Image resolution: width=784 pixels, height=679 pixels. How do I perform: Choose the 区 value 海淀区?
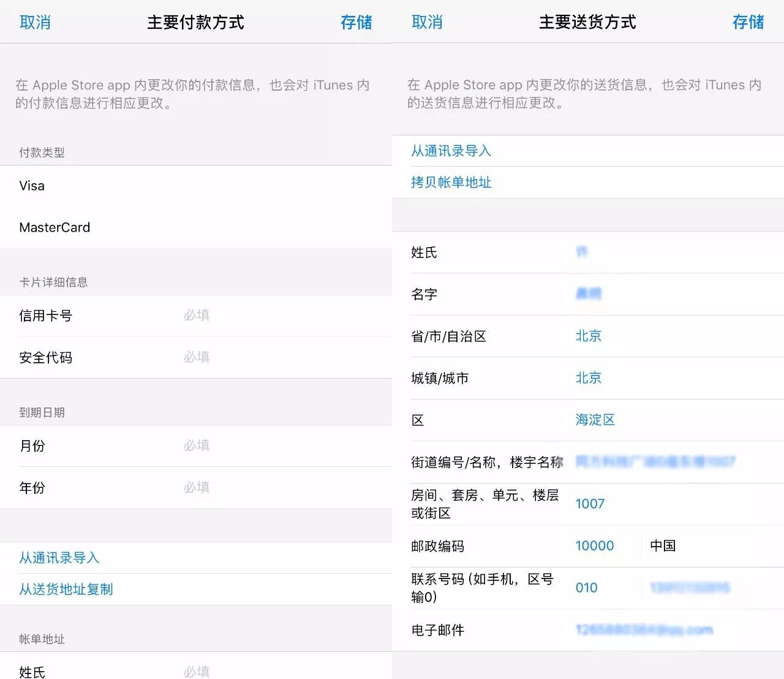(x=595, y=420)
